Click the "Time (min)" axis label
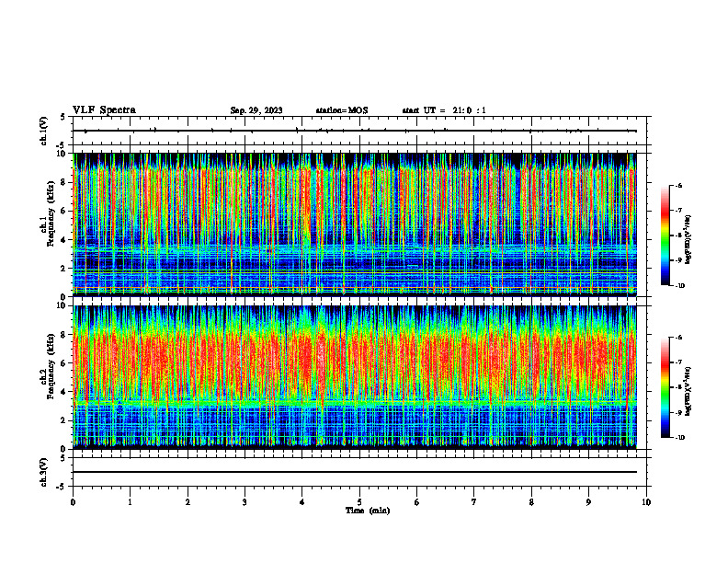 tap(368, 511)
